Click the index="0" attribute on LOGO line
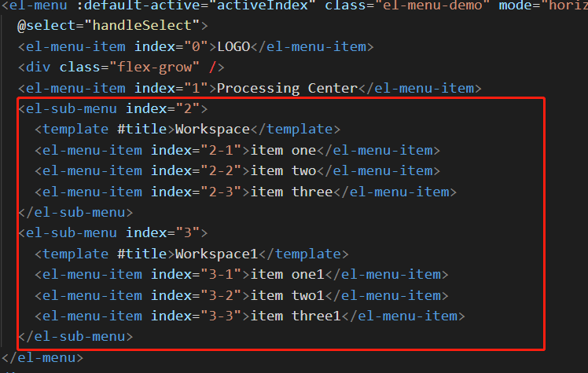Screen dimensions: 588x373 (171, 46)
